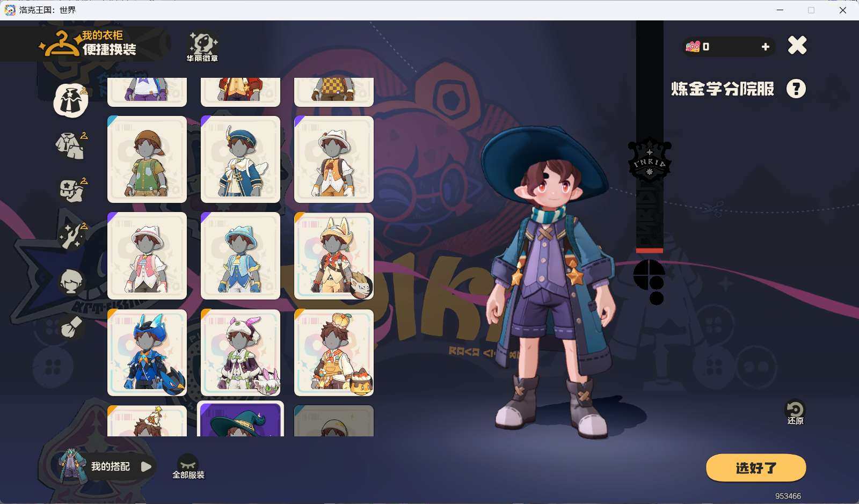Select the full outfit set category icon
859x504 pixels.
[71, 100]
